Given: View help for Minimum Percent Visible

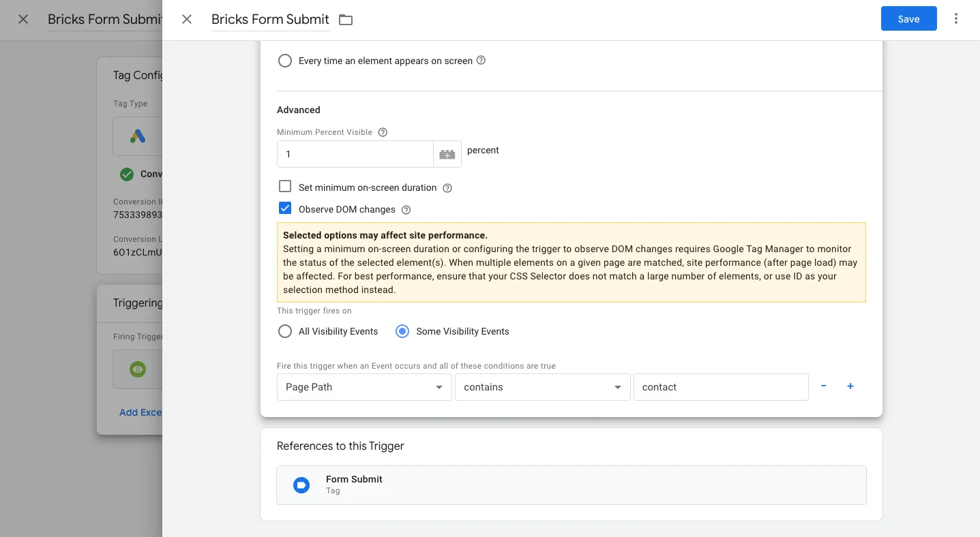Looking at the screenshot, I should point(383,132).
